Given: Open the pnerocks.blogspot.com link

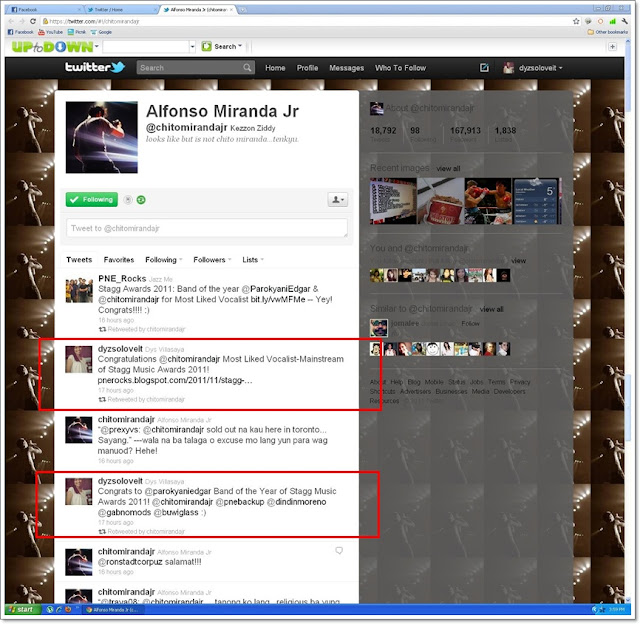Looking at the screenshot, I should pyautogui.click(x=175, y=380).
